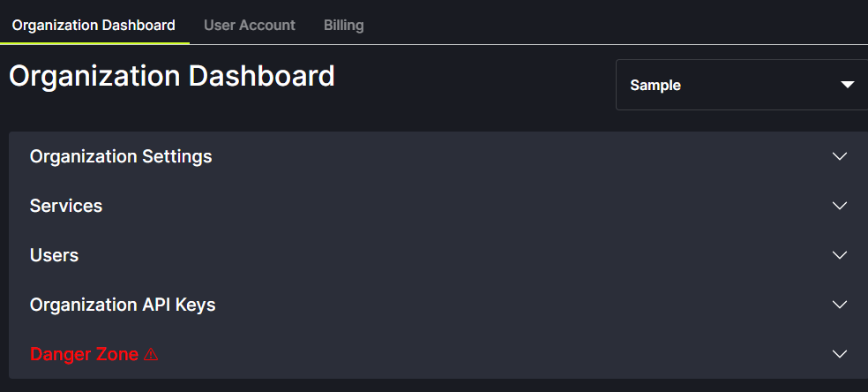Open the Sample organization dropdown
868x392 pixels.
click(741, 86)
